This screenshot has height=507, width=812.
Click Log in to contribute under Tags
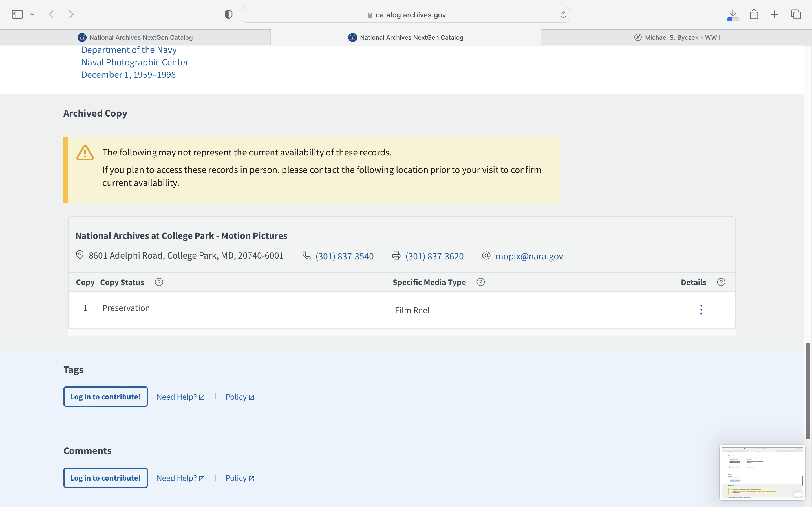[x=105, y=397]
